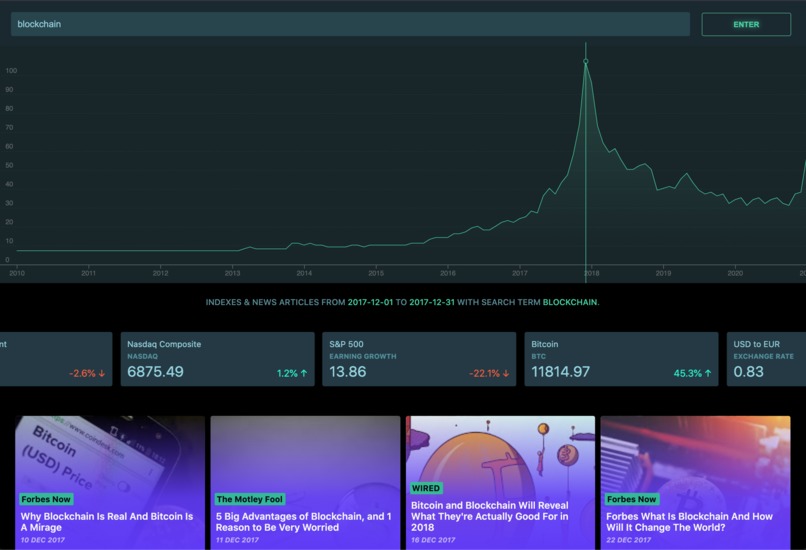Viewport: 806px width, 550px height.
Task: Click the WIRED source tag
Action: point(426,488)
